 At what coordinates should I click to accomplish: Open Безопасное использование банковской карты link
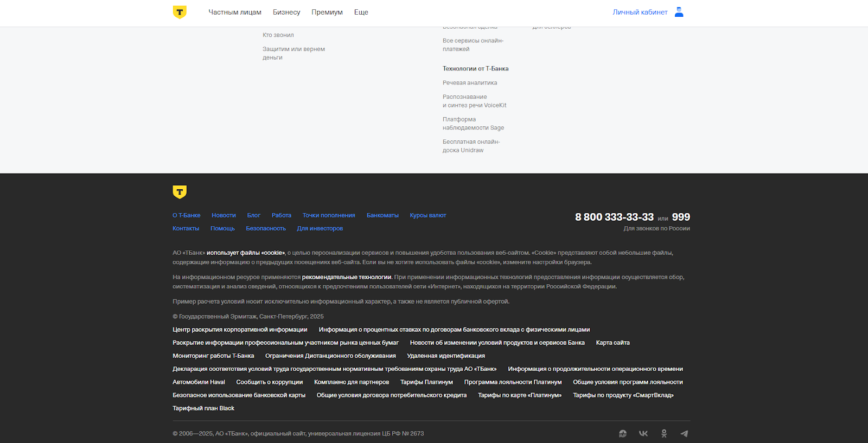pyautogui.click(x=239, y=395)
